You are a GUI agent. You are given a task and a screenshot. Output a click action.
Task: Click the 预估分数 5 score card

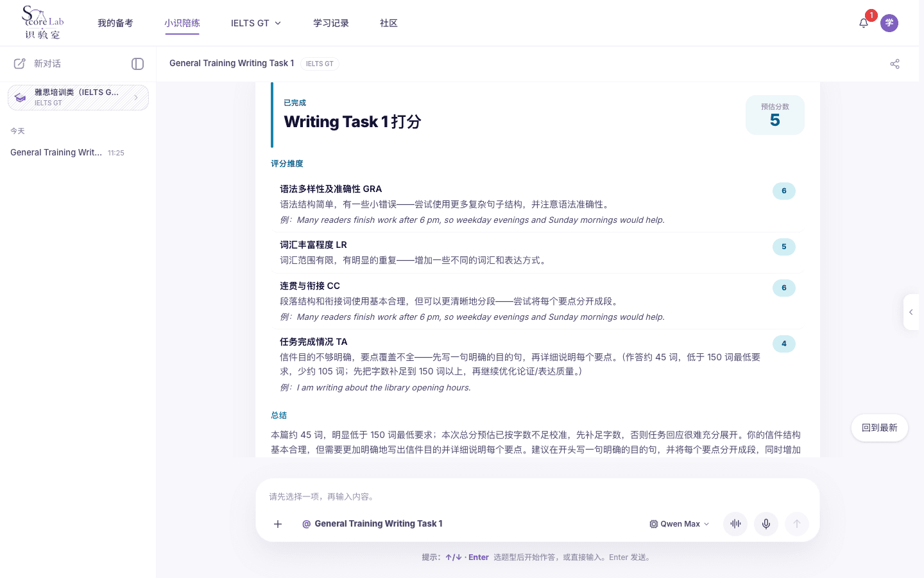(775, 115)
